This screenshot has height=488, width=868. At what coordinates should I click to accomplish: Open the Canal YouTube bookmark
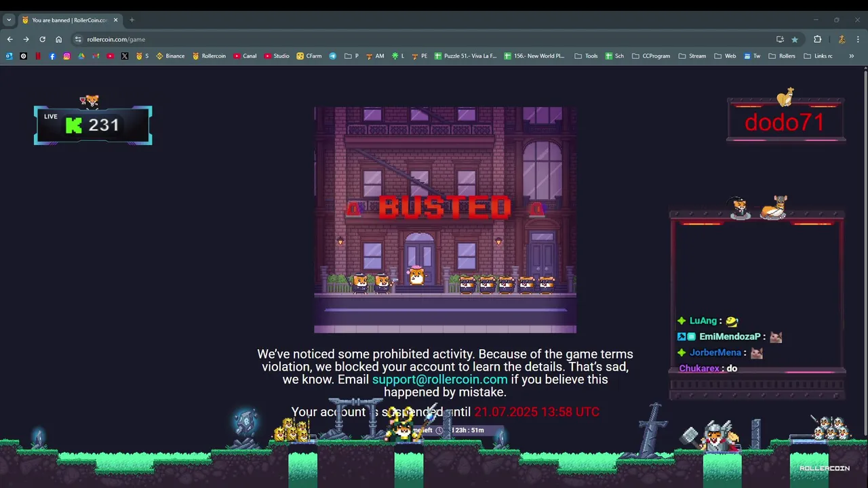[245, 56]
